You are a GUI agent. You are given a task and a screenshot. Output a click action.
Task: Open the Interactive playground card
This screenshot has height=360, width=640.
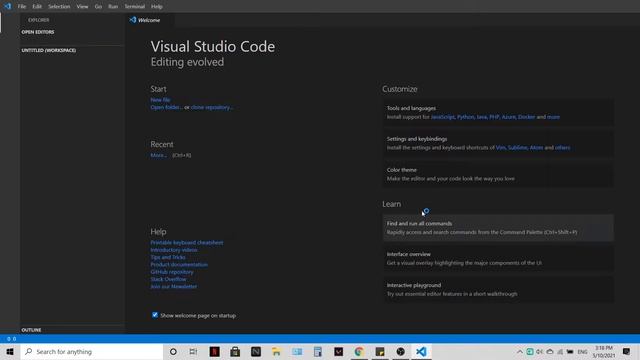tap(498, 289)
